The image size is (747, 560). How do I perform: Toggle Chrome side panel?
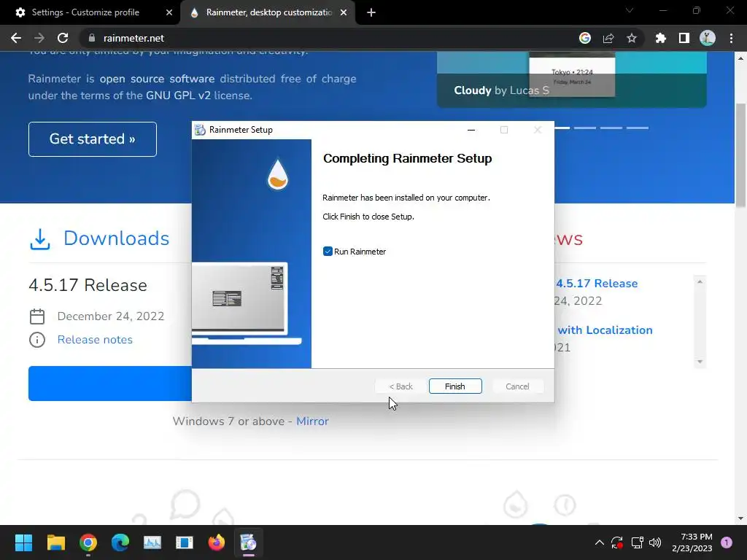(684, 38)
